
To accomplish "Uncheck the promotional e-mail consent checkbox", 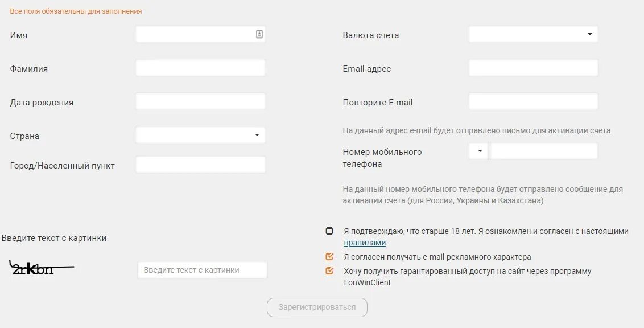I will click(x=329, y=257).
